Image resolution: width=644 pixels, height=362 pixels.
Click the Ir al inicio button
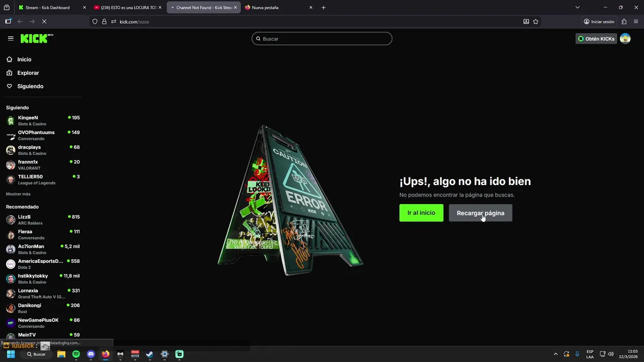[421, 213]
